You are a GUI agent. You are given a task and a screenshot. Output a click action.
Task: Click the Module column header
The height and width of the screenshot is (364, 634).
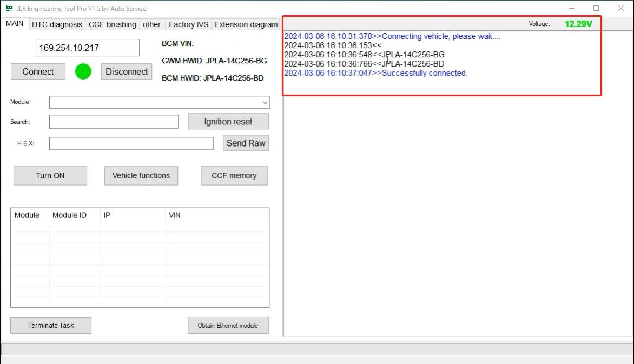tap(30, 215)
